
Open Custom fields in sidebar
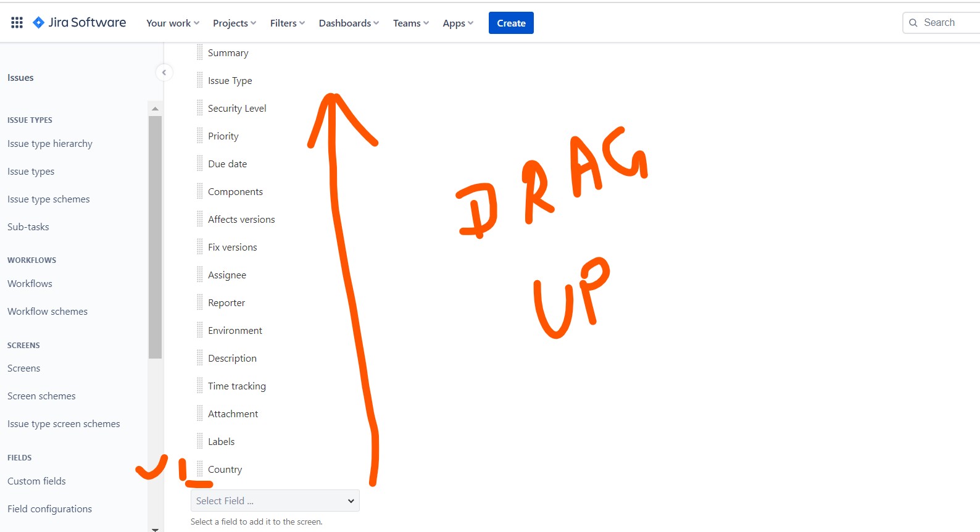click(36, 481)
